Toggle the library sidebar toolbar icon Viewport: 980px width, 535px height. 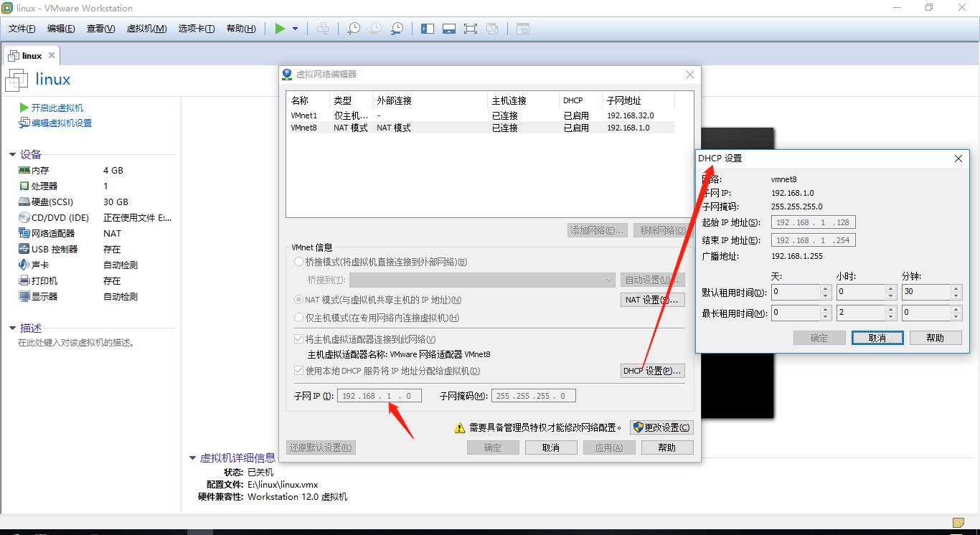click(428, 29)
